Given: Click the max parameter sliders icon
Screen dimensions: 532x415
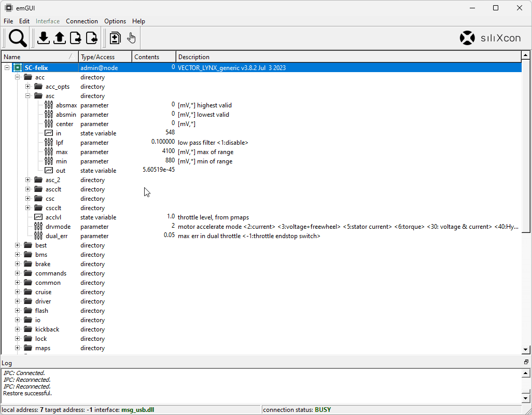Looking at the screenshot, I should (49, 151).
